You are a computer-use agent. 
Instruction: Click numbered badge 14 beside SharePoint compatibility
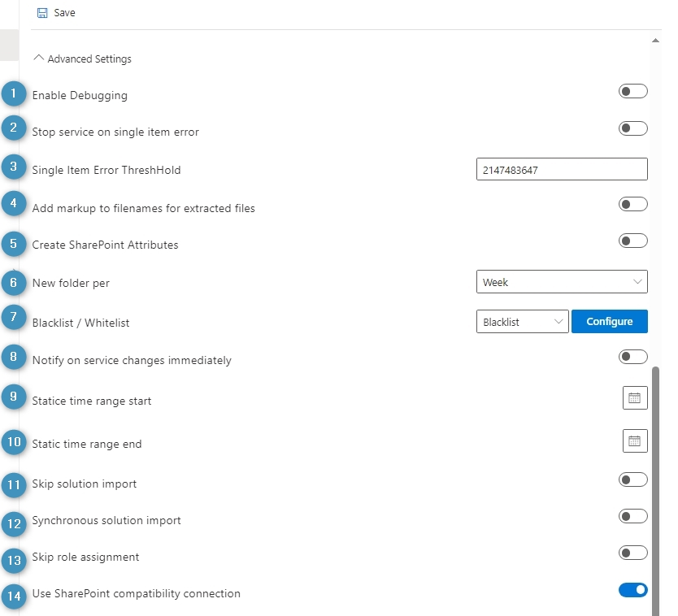tap(14, 596)
